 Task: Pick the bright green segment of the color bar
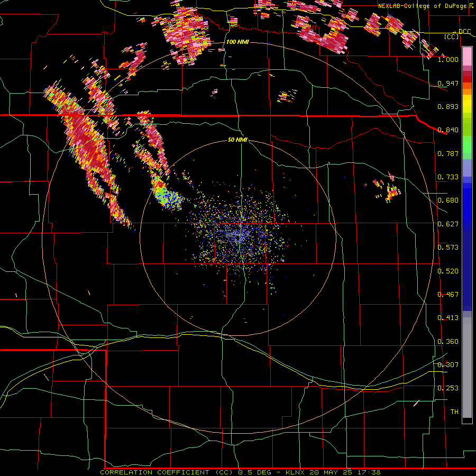pyautogui.click(x=467, y=144)
